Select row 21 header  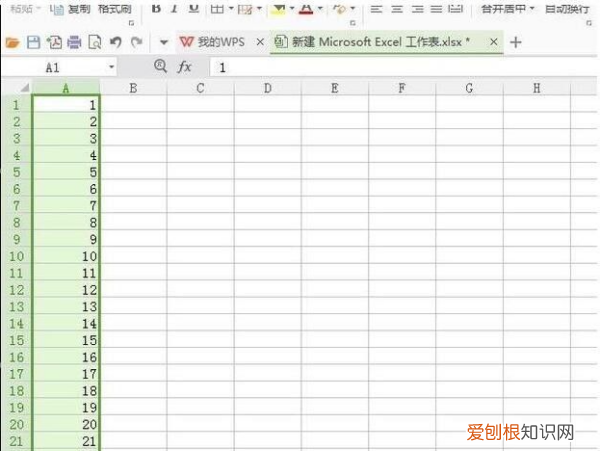point(16,441)
